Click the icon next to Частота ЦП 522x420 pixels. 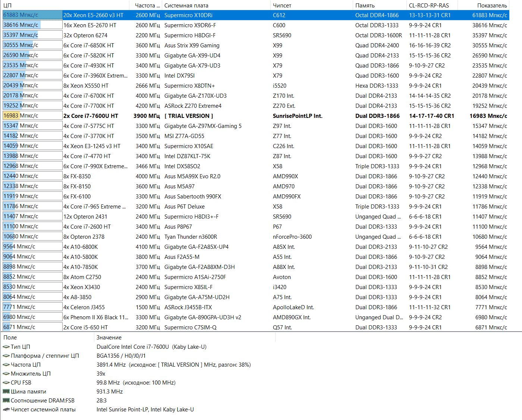pos(6,365)
